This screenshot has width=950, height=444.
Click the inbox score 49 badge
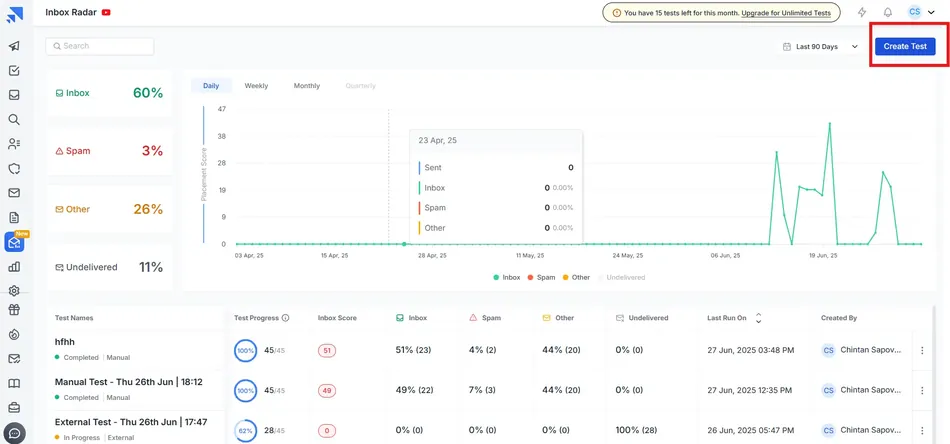[327, 391]
